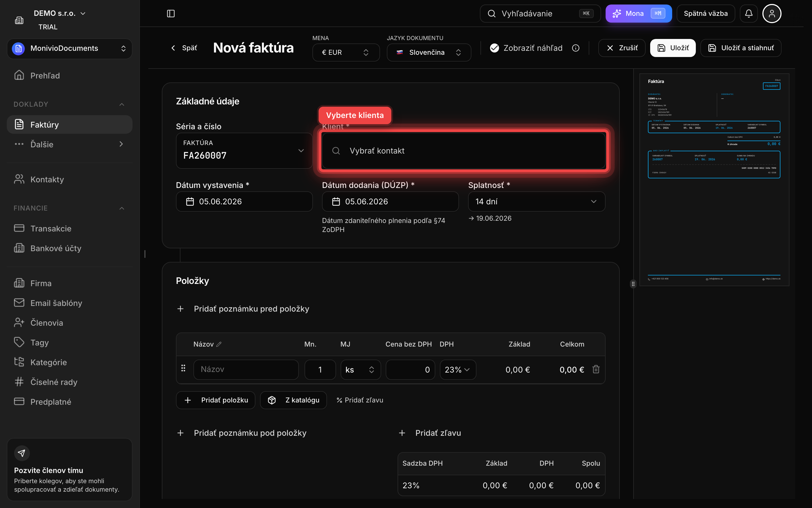Click Pozvite členov tímu invite card
Viewport: 812px width, 508px height.
click(x=69, y=469)
